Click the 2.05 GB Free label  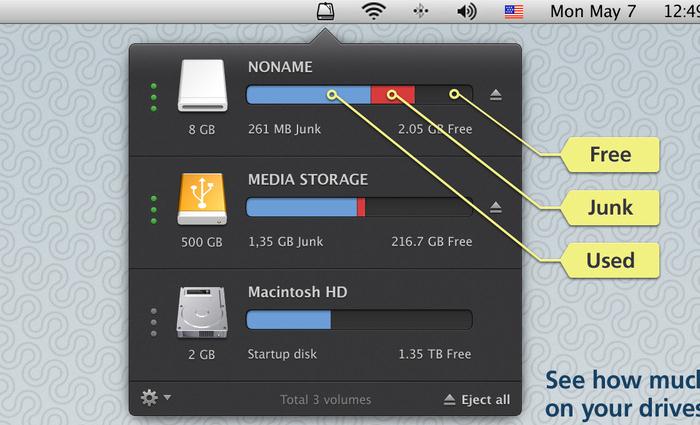[435, 129]
